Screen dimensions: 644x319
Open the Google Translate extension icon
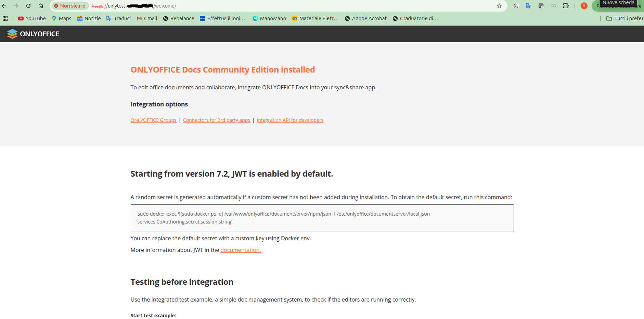pyautogui.click(x=529, y=6)
